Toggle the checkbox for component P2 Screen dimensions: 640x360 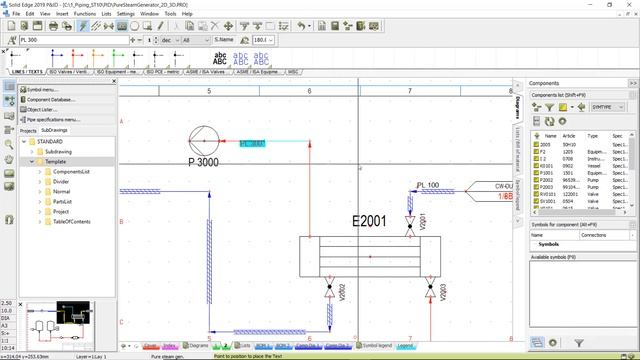[x=536, y=151]
